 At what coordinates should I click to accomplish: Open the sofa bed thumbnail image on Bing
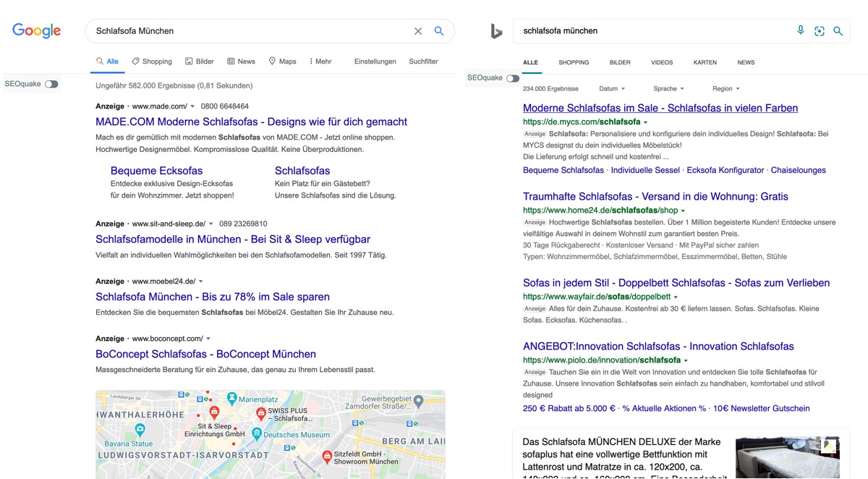point(788,457)
